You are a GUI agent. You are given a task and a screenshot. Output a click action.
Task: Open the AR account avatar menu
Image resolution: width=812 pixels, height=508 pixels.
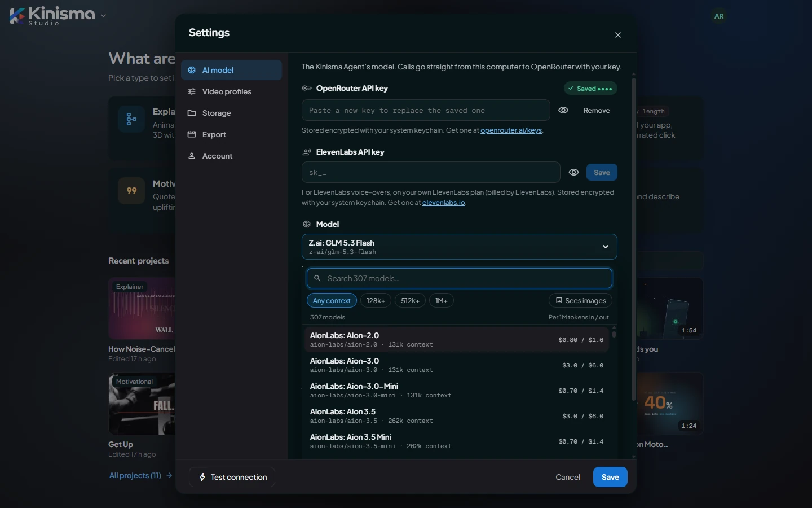(719, 16)
